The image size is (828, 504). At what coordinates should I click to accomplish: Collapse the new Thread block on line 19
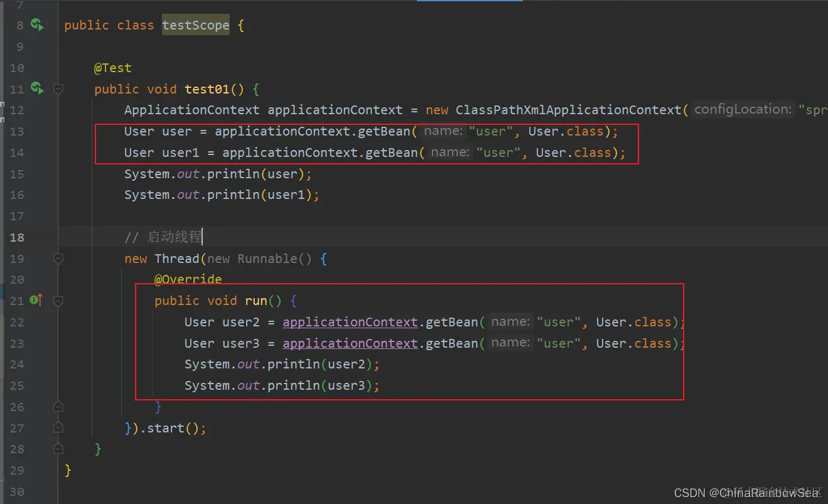pos(58,259)
